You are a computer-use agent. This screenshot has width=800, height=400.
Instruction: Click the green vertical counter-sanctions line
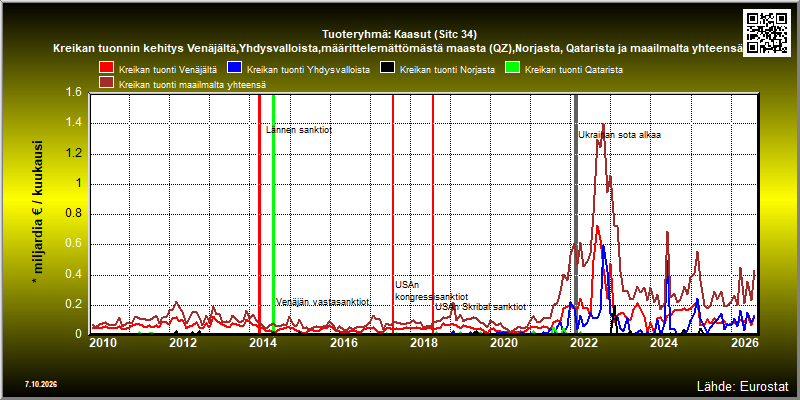[273, 214]
